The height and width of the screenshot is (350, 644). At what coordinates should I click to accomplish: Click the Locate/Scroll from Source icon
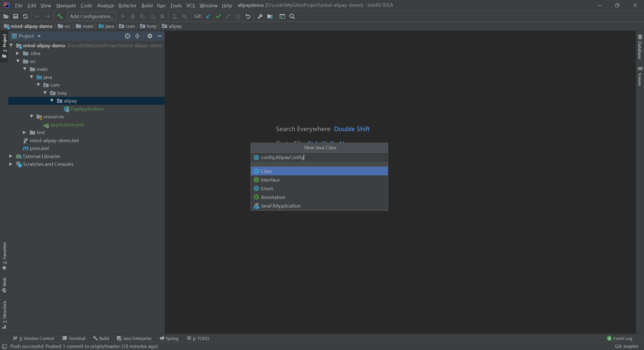(x=128, y=36)
